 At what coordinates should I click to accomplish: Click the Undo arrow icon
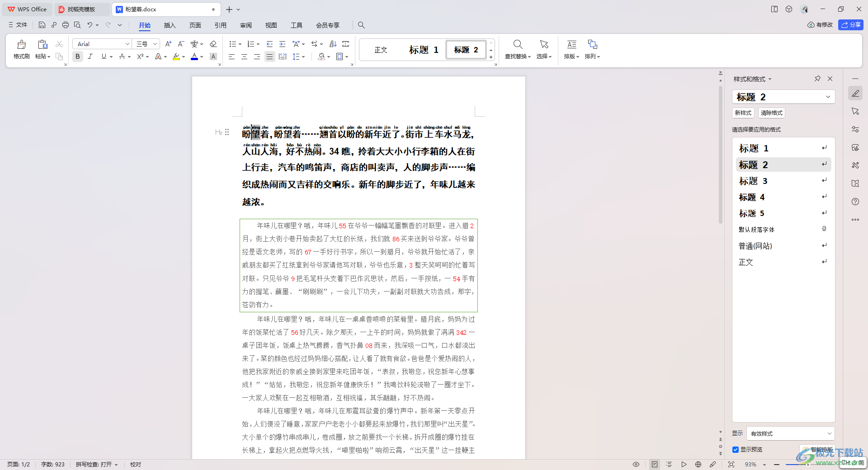tap(90, 25)
